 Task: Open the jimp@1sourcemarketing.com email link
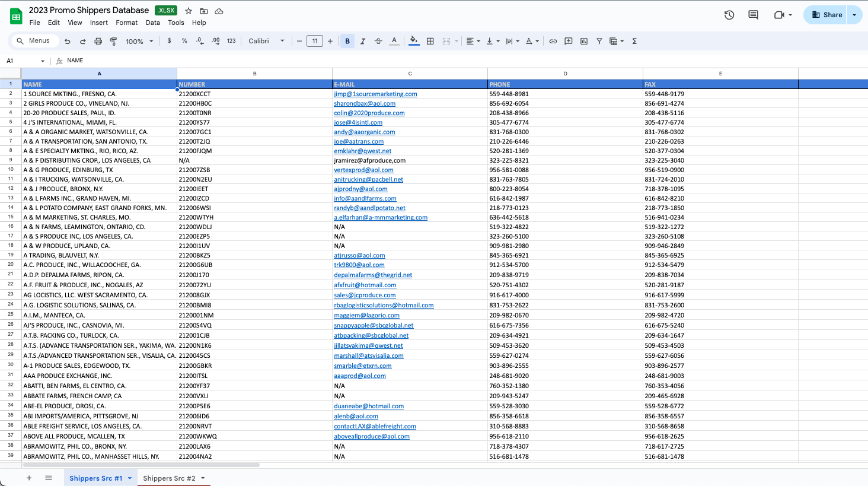(x=375, y=94)
